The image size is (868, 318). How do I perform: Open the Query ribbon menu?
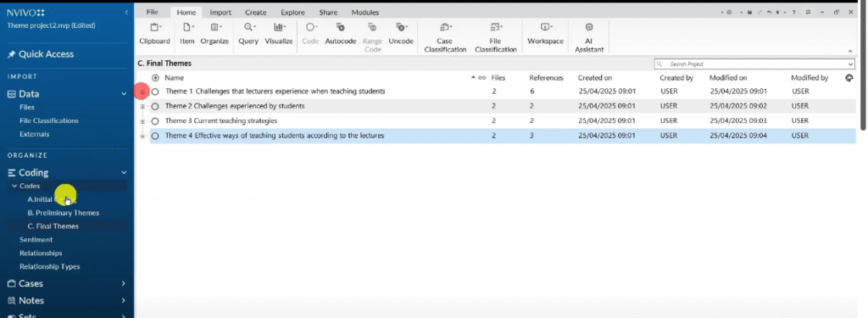point(248,33)
